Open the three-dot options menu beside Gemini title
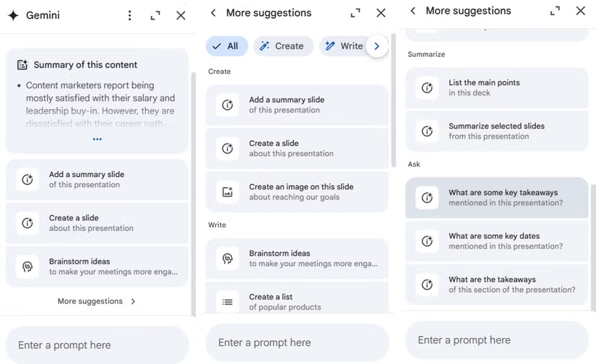The height and width of the screenshot is (364, 596). [x=129, y=15]
